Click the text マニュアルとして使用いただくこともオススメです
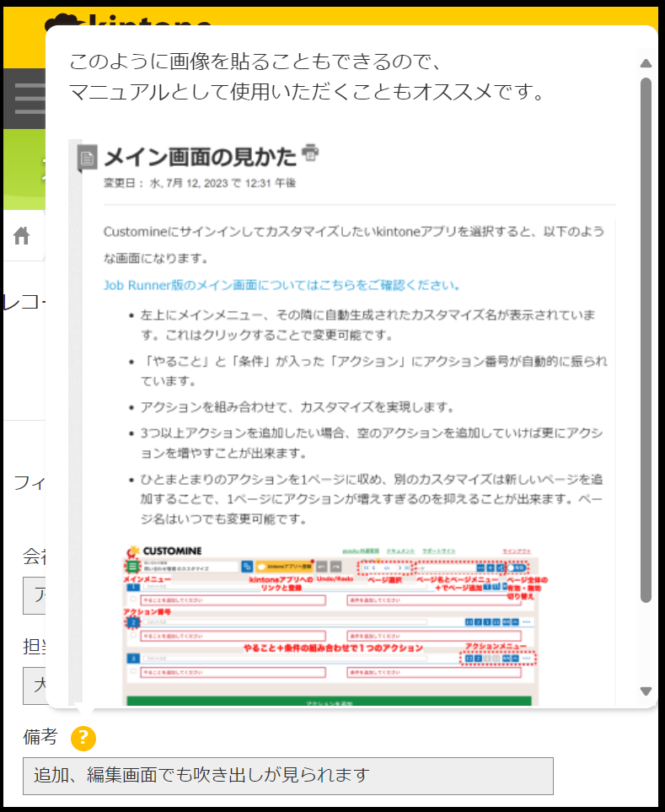Screen dimensions: 665x812 pyautogui.click(x=307, y=92)
